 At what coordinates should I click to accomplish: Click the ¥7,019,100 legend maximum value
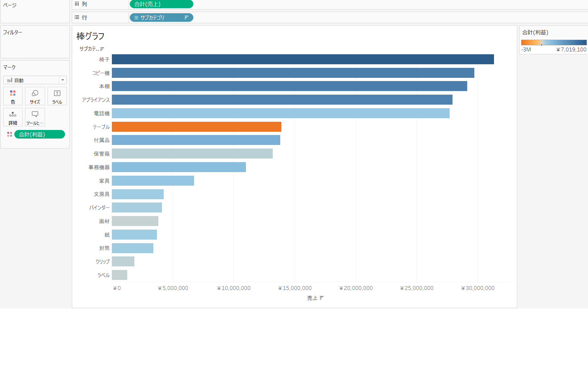(x=571, y=50)
